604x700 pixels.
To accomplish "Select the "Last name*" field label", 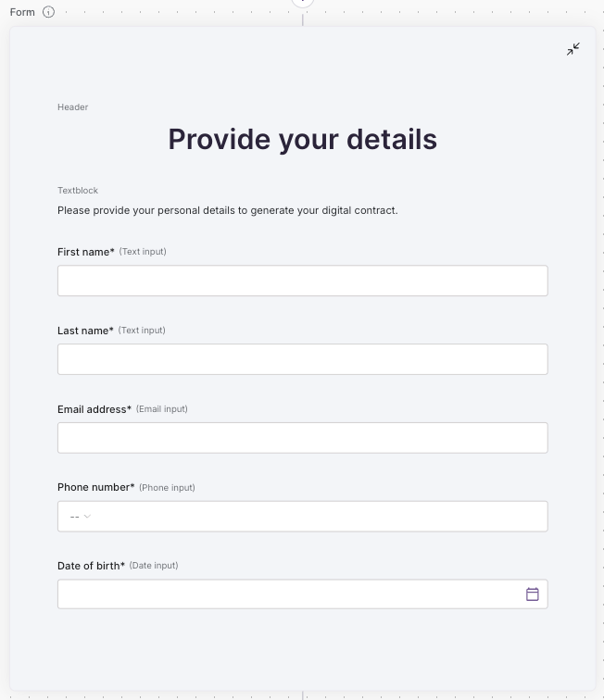I will (85, 331).
